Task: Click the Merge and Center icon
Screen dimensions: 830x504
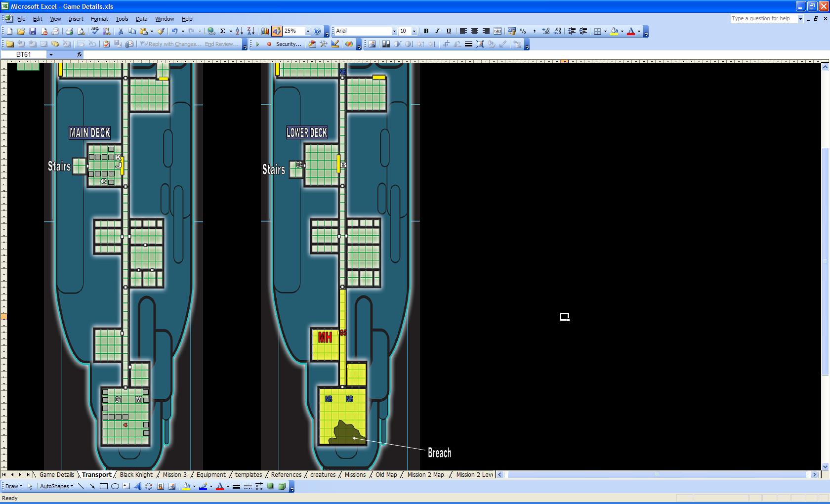Action: 498,31
